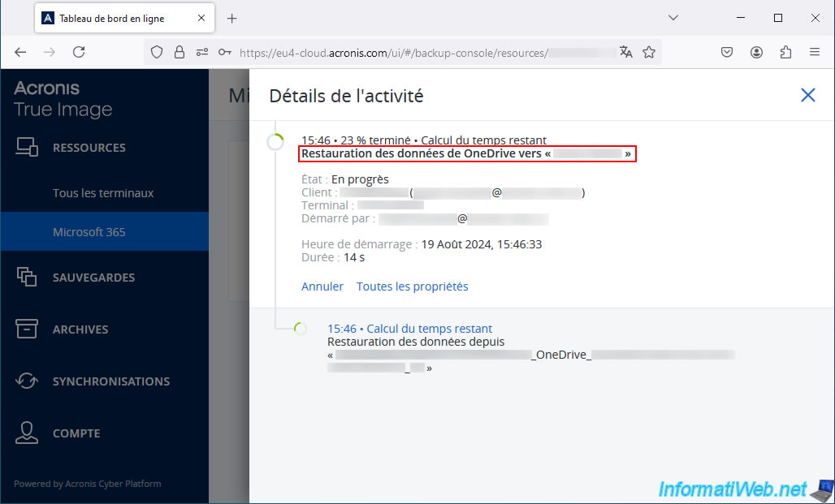This screenshot has height=504, width=835.
Task: Click the Détails de l'activité heading
Action: point(346,96)
